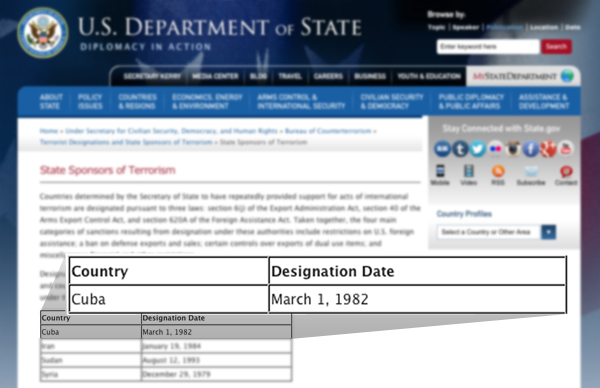
Task: Click the Video filmstrip icon
Action: [x=469, y=171]
